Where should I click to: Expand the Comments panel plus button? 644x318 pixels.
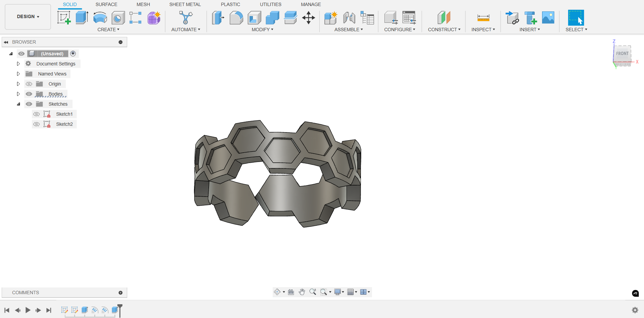120,293
